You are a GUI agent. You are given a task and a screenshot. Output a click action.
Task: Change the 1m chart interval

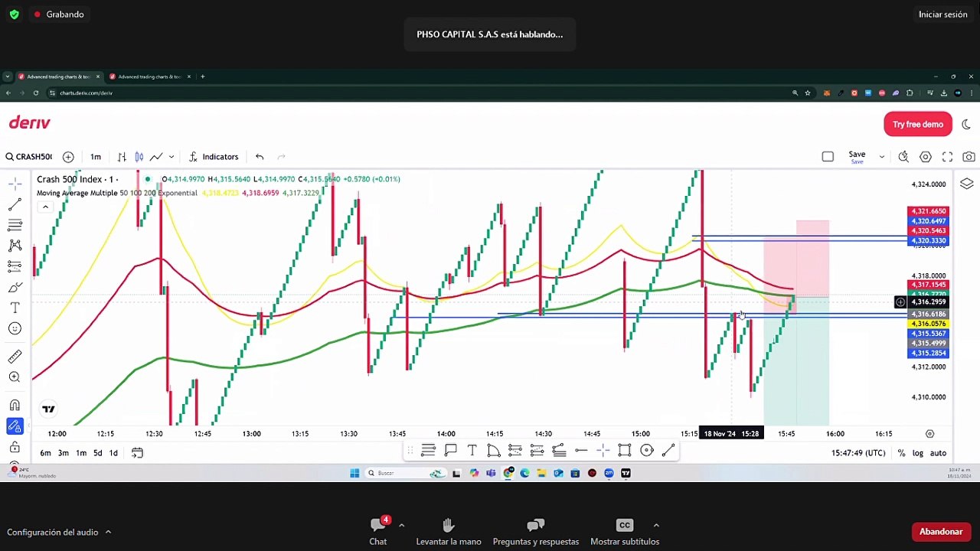96,157
